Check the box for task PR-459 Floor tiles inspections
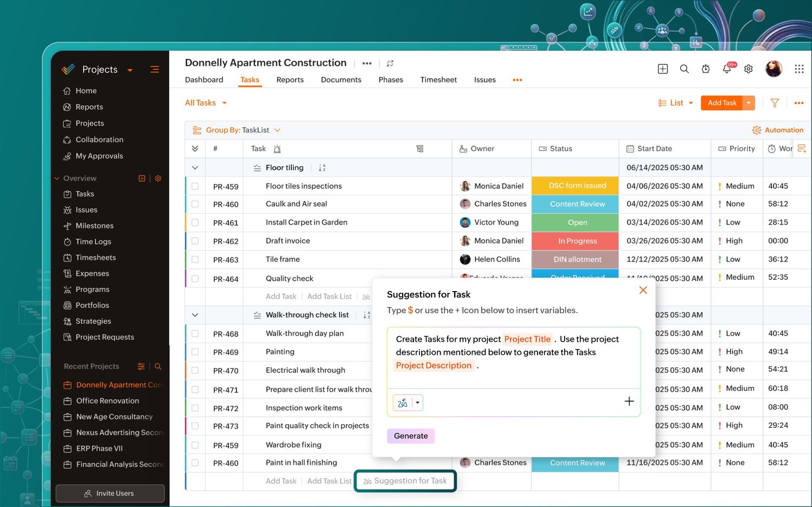 (195, 186)
